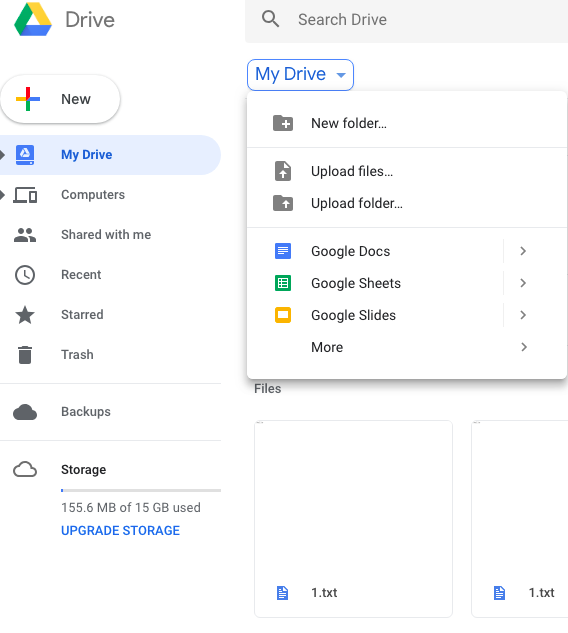Expand the My Drive tree in sidebar

click(2, 155)
